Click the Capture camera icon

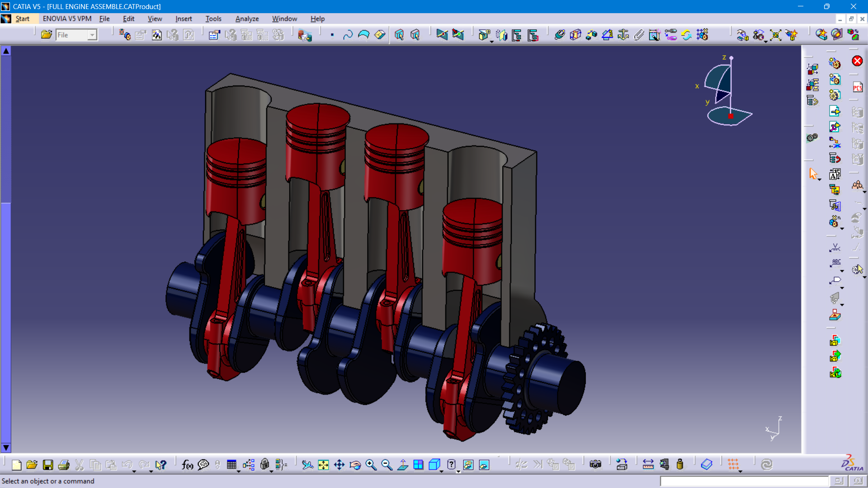595,465
